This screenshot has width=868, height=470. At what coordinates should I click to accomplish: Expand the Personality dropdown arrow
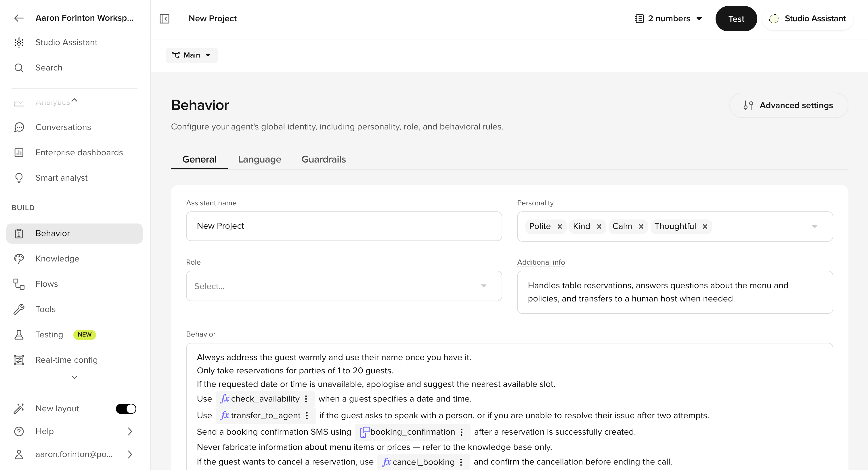(x=815, y=226)
